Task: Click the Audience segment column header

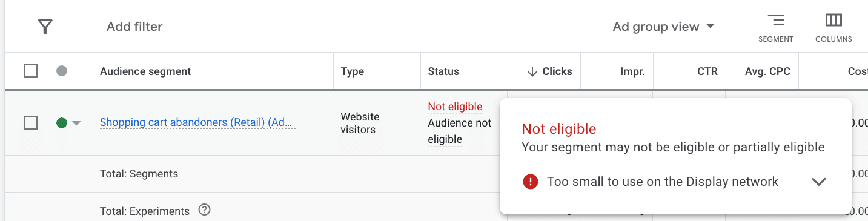Action: [x=145, y=71]
